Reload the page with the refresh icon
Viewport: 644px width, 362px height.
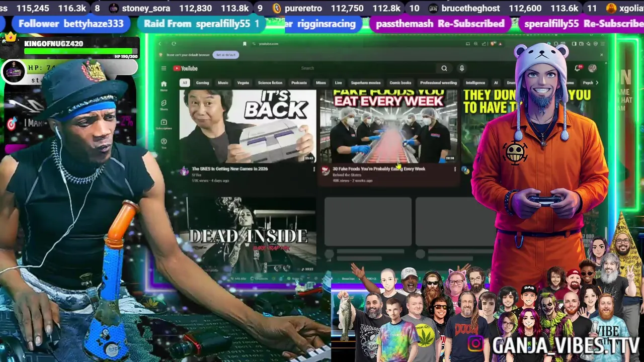174,44
